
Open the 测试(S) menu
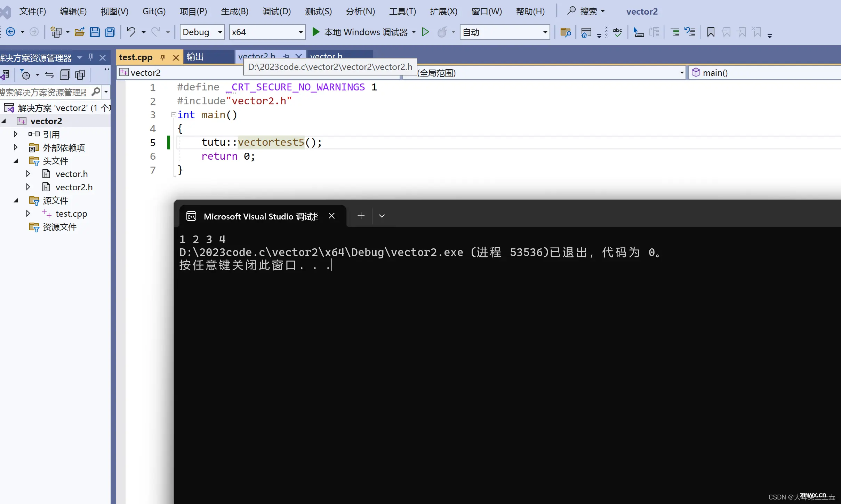click(318, 11)
